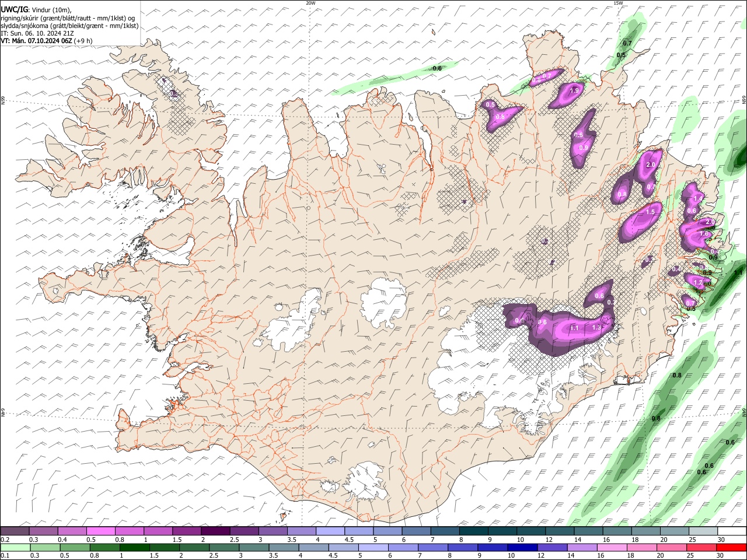747x560 pixels.
Task: Click darkest purple swatch at 2, upper legend
Action: pos(215,531)
